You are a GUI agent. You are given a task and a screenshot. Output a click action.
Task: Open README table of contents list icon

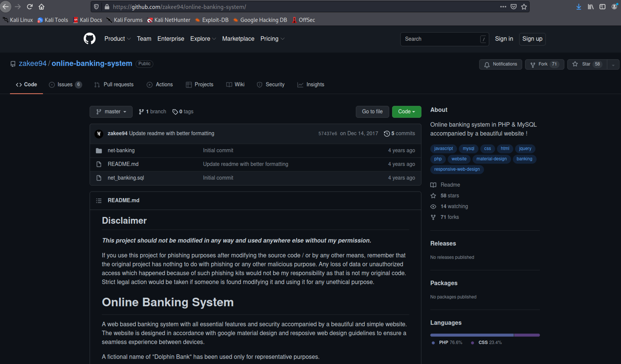tap(99, 201)
